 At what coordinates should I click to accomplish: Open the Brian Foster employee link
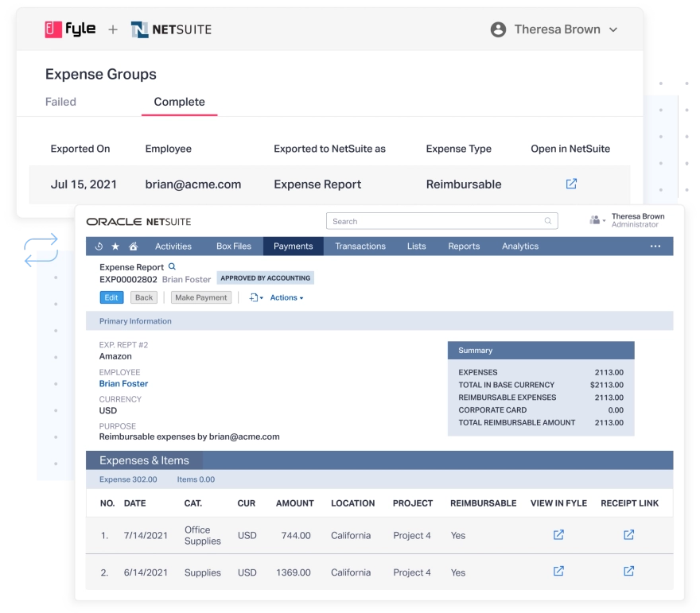[x=123, y=384]
